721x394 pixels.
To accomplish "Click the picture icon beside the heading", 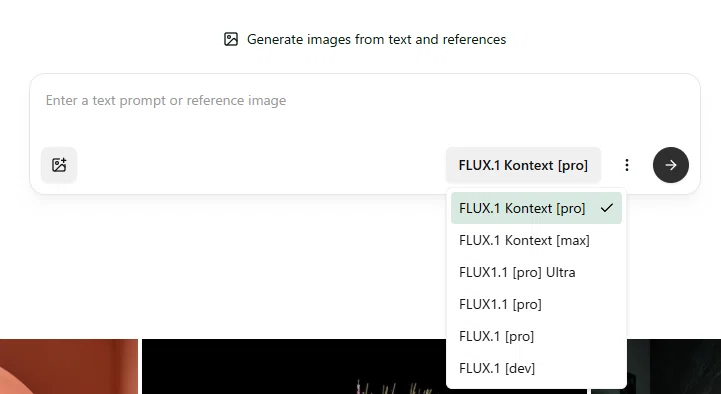I will click(231, 39).
